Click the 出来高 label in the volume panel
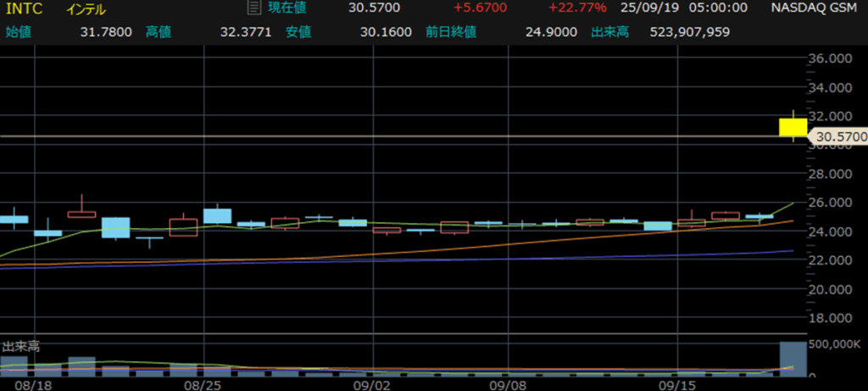This screenshot has height=391, width=868. coord(21,346)
